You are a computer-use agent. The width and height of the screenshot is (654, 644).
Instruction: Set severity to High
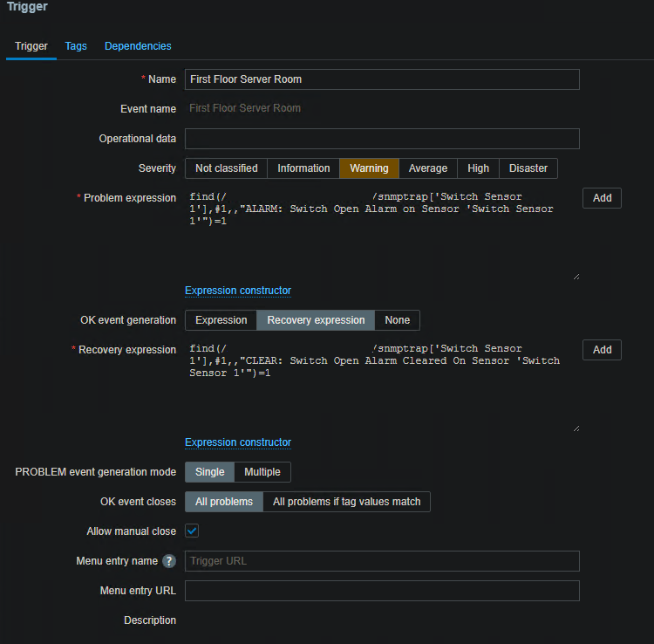click(478, 168)
